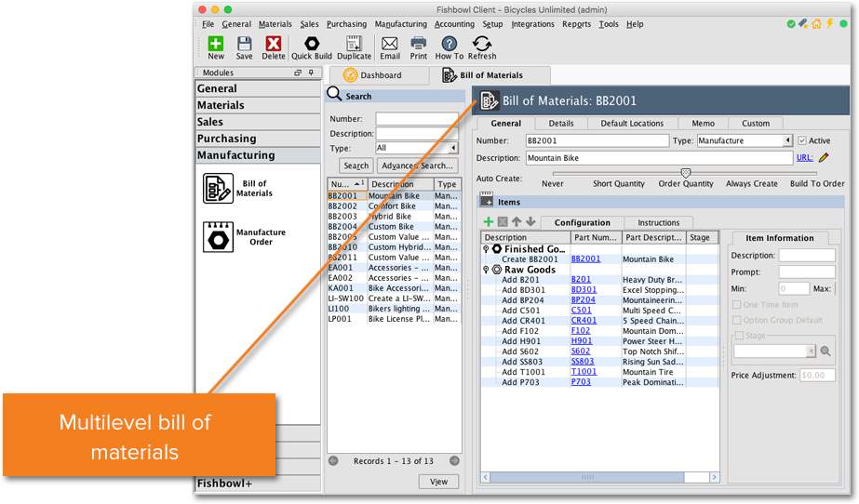
Task: Click the gray delete item icon
Action: click(x=503, y=221)
